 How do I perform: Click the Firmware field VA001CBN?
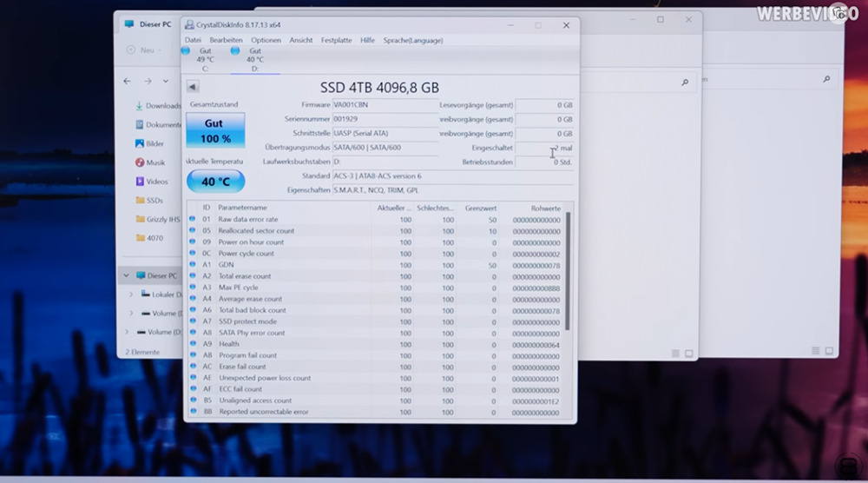pos(385,105)
